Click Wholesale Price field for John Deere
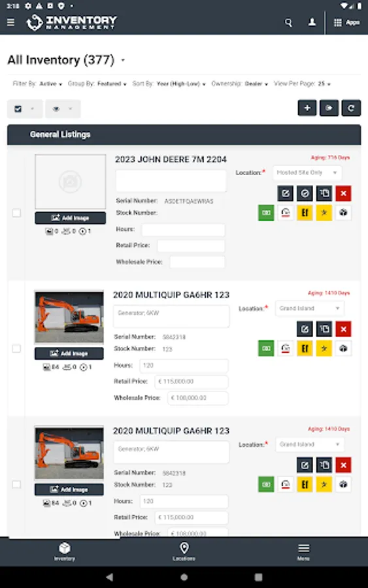Image resolution: width=368 pixels, height=588 pixels. (x=197, y=262)
